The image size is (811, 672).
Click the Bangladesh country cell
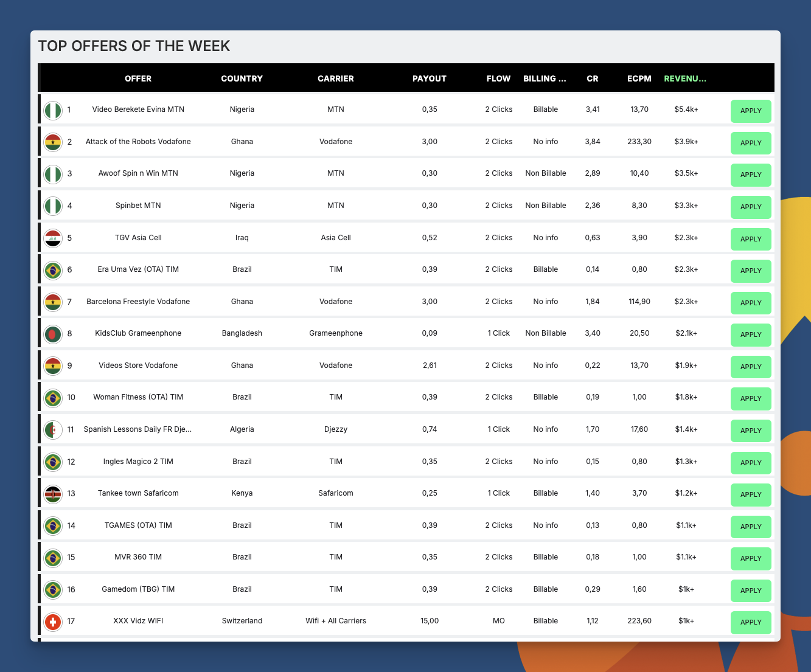pos(242,333)
